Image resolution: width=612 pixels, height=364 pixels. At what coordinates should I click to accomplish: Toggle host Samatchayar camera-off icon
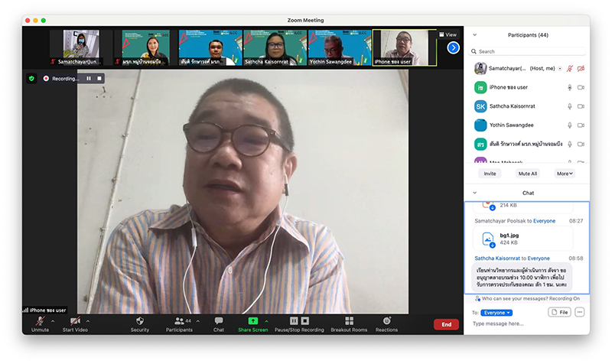581,69
